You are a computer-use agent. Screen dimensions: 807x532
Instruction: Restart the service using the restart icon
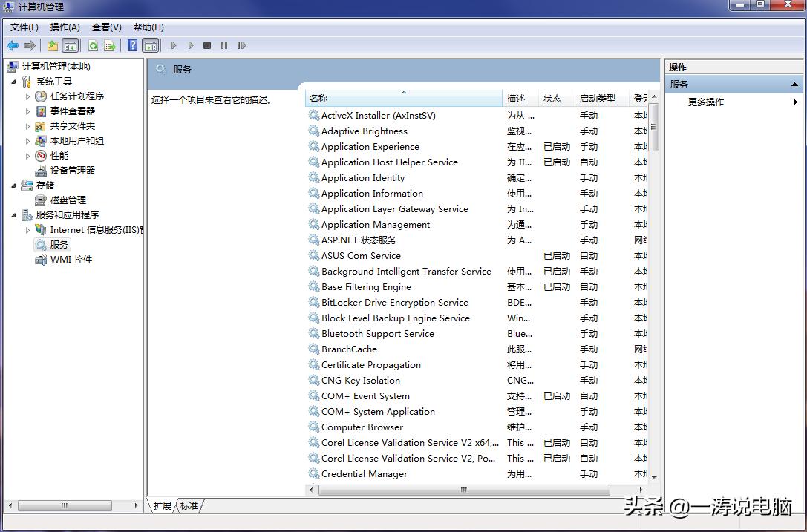pyautogui.click(x=241, y=45)
